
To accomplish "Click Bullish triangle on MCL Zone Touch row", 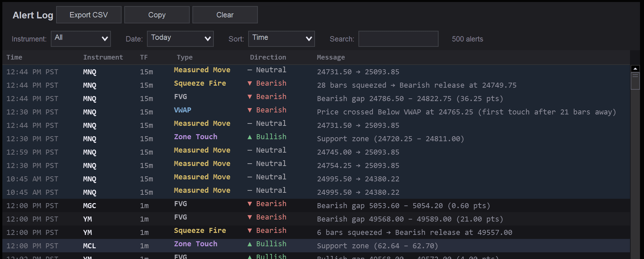I will (x=250, y=244).
